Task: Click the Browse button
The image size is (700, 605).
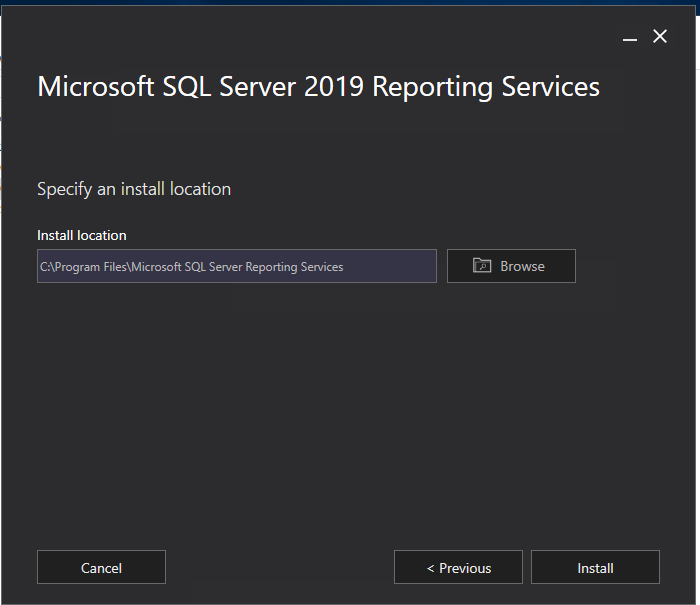Action: pyautogui.click(x=511, y=266)
